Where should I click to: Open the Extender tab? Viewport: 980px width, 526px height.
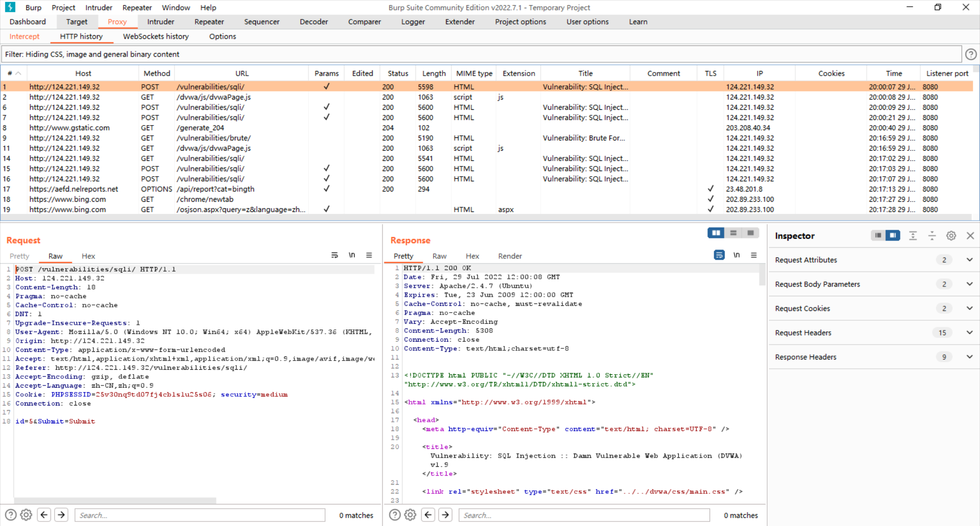tap(460, 22)
